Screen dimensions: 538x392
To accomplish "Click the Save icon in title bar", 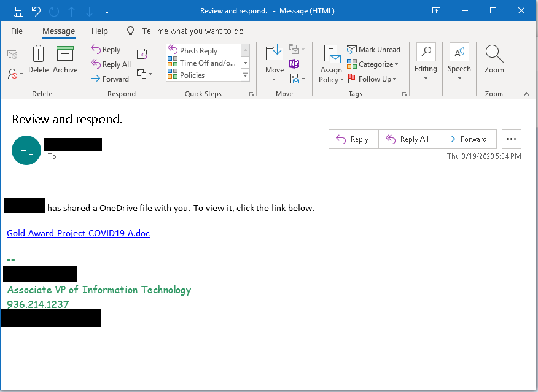I will click(18, 11).
